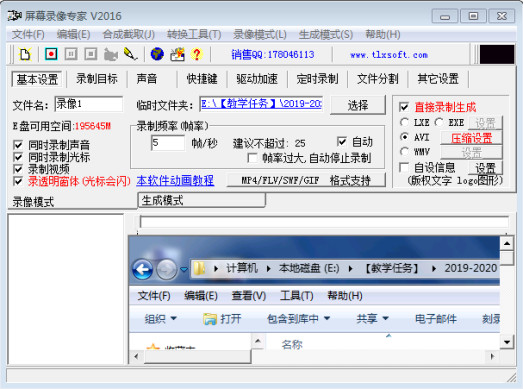Click the 文件名 input field
523x389 pixels.
(x=89, y=104)
